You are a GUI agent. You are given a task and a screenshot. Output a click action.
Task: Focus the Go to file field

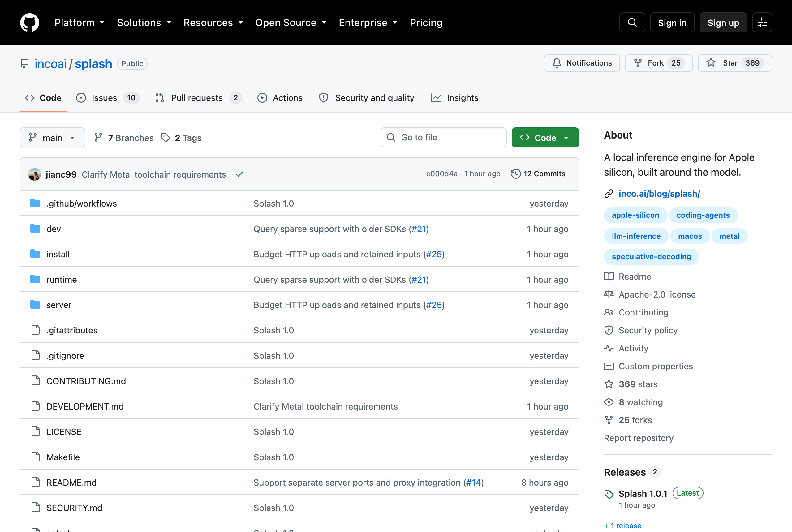point(443,137)
